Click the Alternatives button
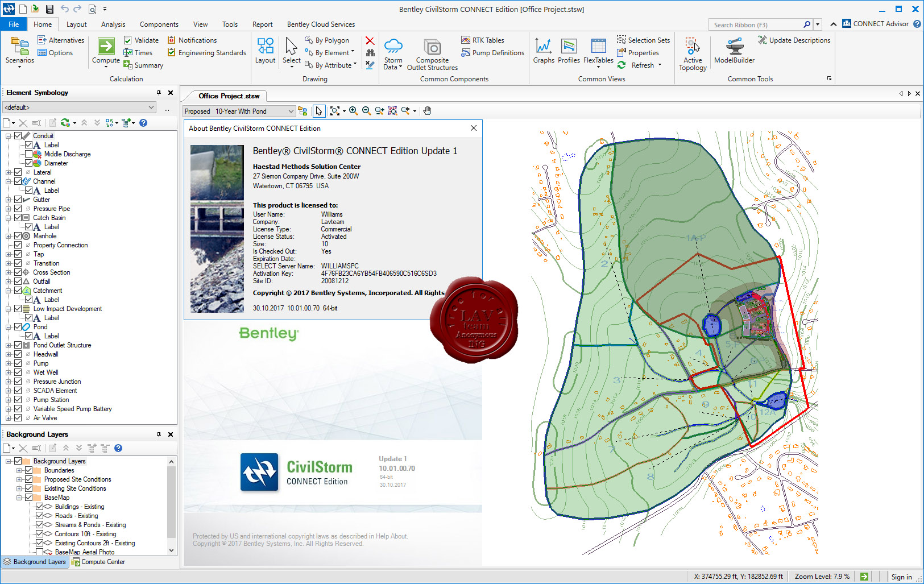Image resolution: width=924 pixels, height=584 pixels. [61, 40]
